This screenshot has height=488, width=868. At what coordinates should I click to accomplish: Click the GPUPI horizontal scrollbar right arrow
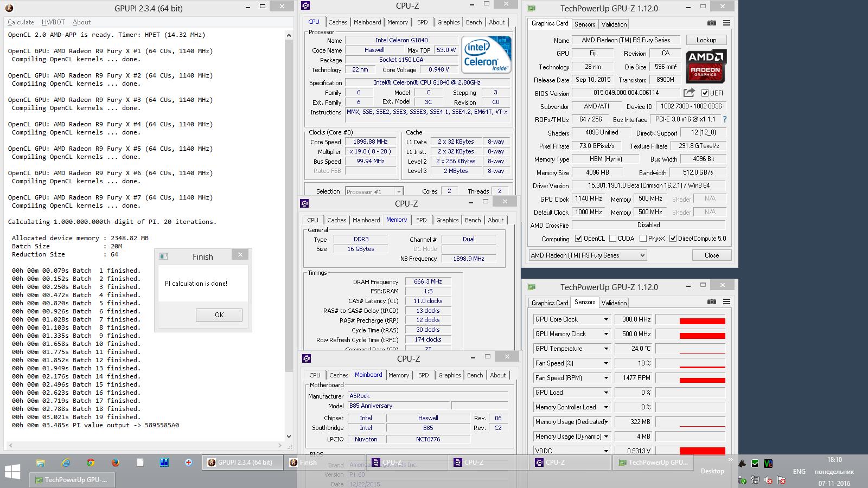tap(280, 446)
